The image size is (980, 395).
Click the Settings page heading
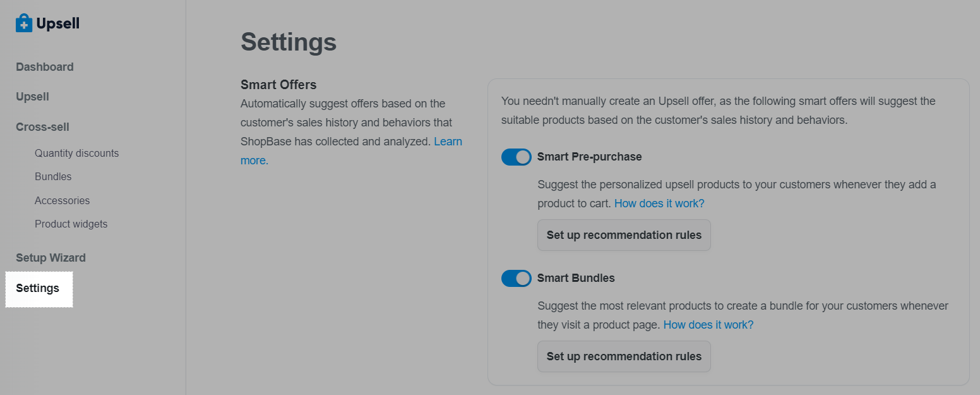[289, 42]
